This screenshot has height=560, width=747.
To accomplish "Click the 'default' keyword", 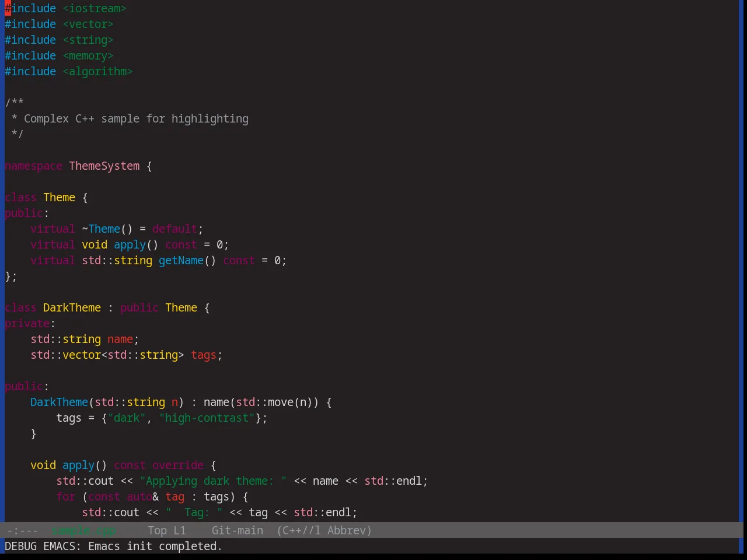I will click(174, 229).
